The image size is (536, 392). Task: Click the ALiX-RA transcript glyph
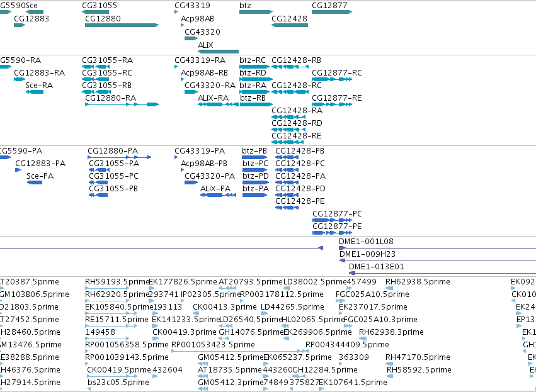pyautogui.click(x=218, y=104)
